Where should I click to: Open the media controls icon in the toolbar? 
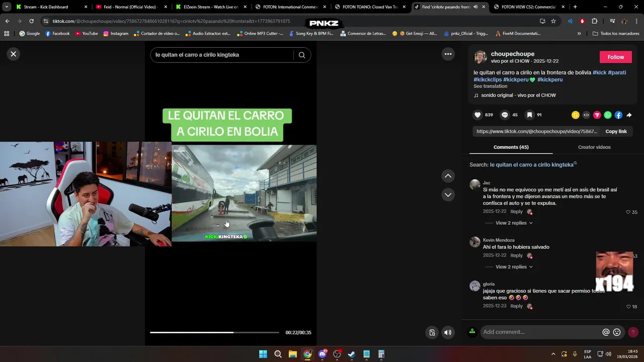tap(612, 21)
